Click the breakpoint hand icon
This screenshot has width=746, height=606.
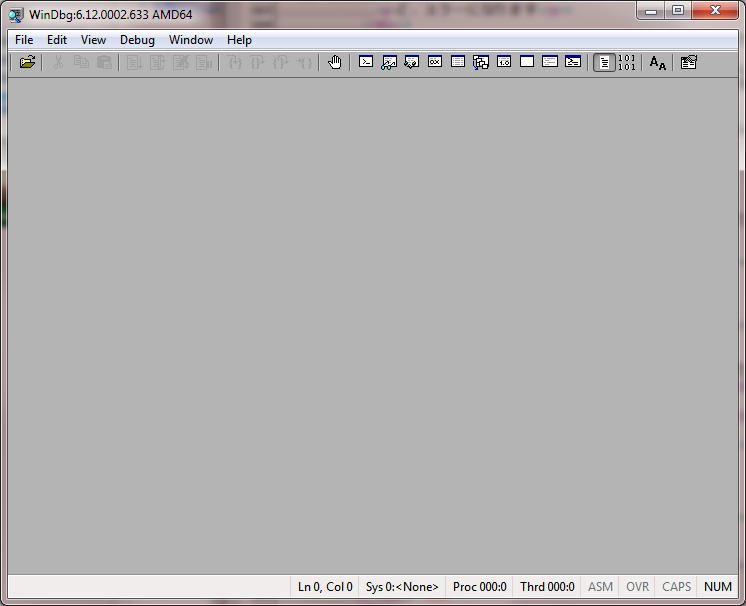334,62
